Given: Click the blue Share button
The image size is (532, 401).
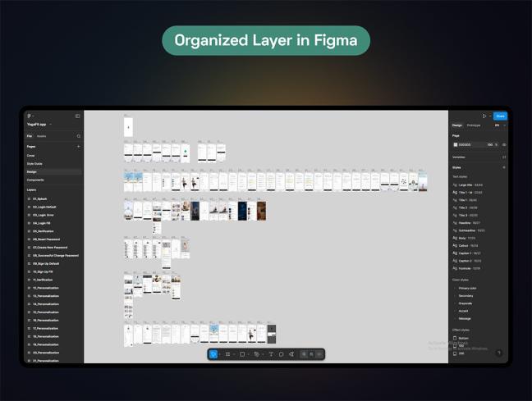Looking at the screenshot, I should (500, 116).
